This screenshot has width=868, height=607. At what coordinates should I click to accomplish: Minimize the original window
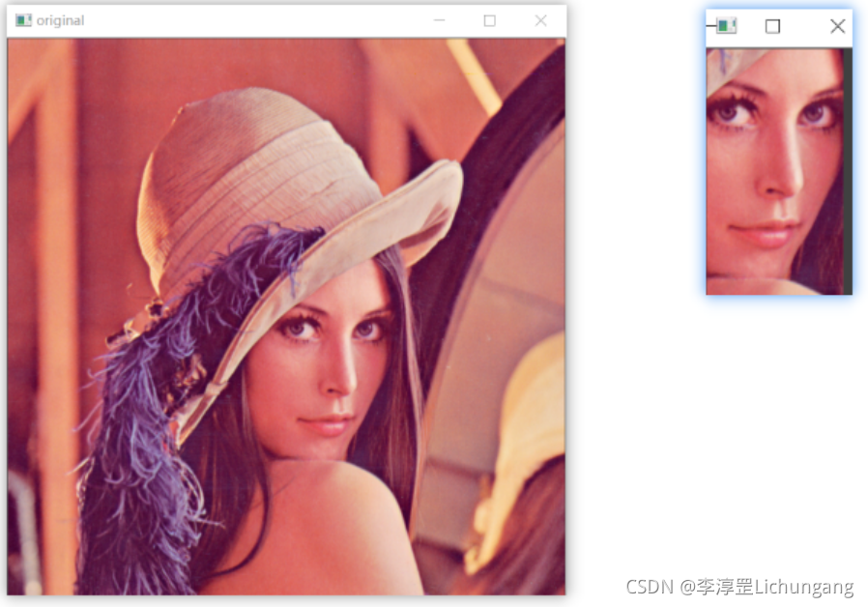[x=440, y=20]
